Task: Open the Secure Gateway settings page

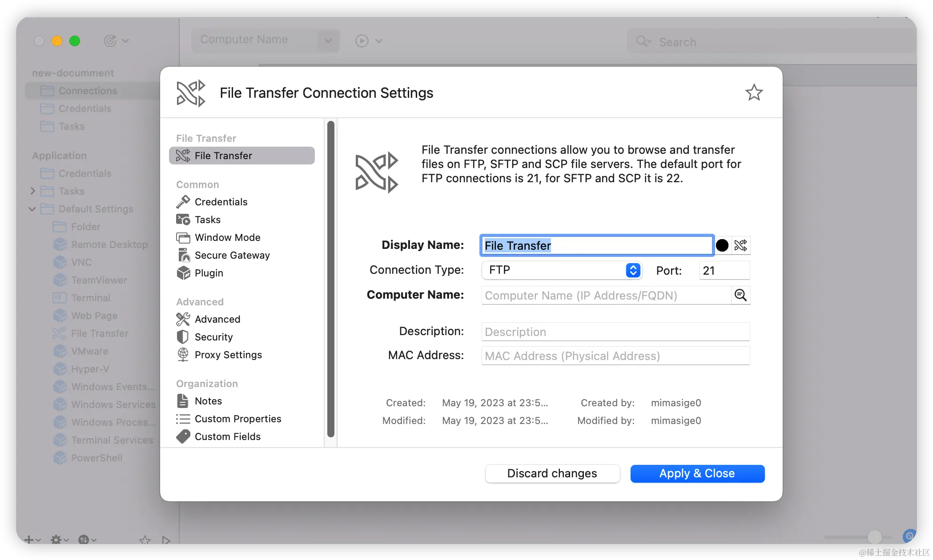Action: [232, 255]
